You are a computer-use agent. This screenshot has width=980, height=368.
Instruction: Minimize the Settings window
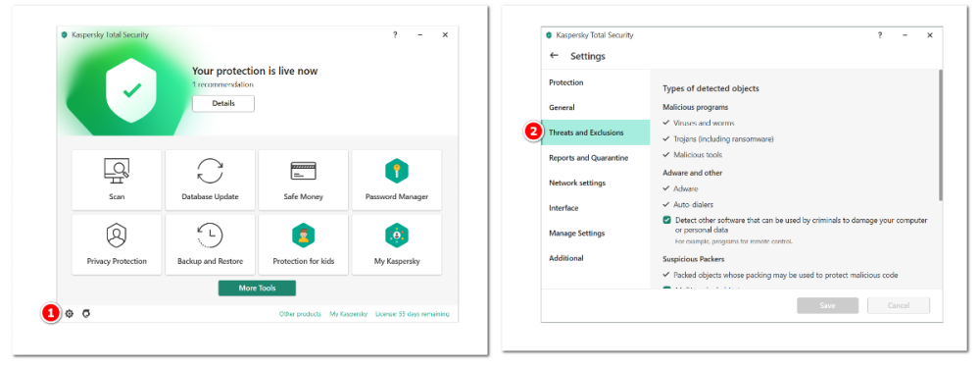click(x=905, y=35)
